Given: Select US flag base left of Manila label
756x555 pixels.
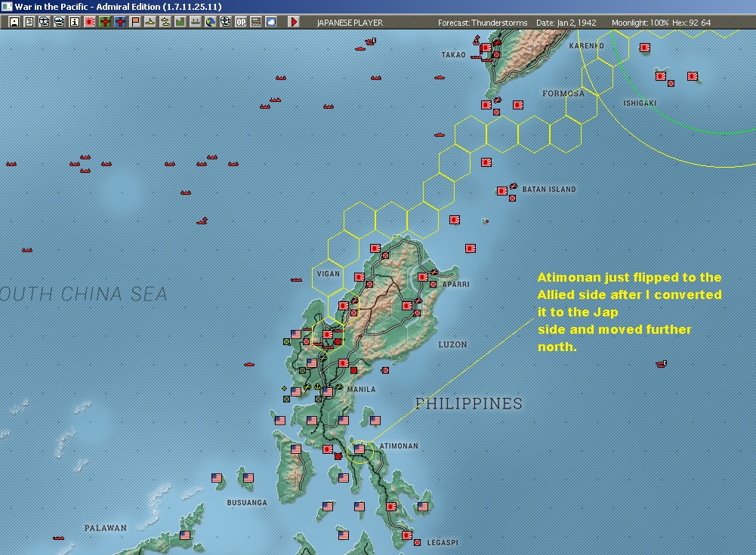Looking at the screenshot, I should (328, 392).
